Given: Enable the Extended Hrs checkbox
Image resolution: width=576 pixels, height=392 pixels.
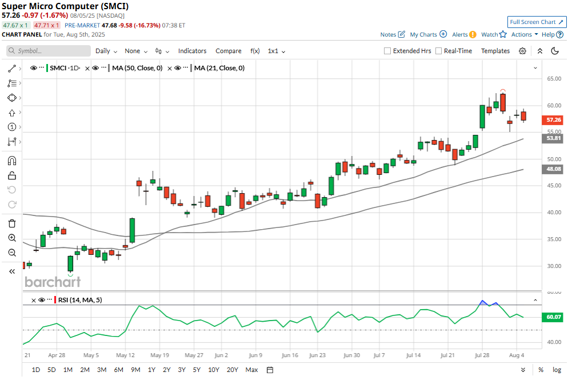Looking at the screenshot, I should [x=387, y=51].
